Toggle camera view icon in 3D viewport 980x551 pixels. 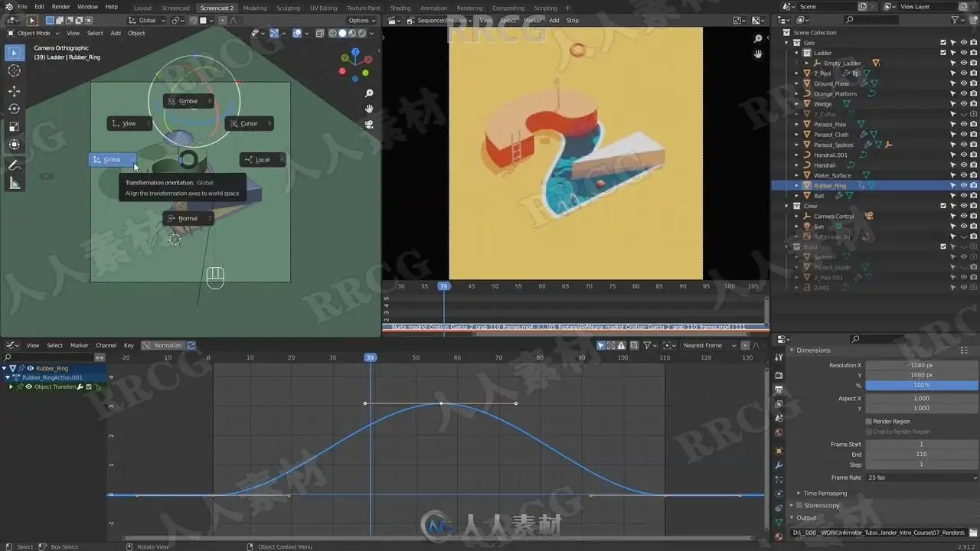pos(369,124)
